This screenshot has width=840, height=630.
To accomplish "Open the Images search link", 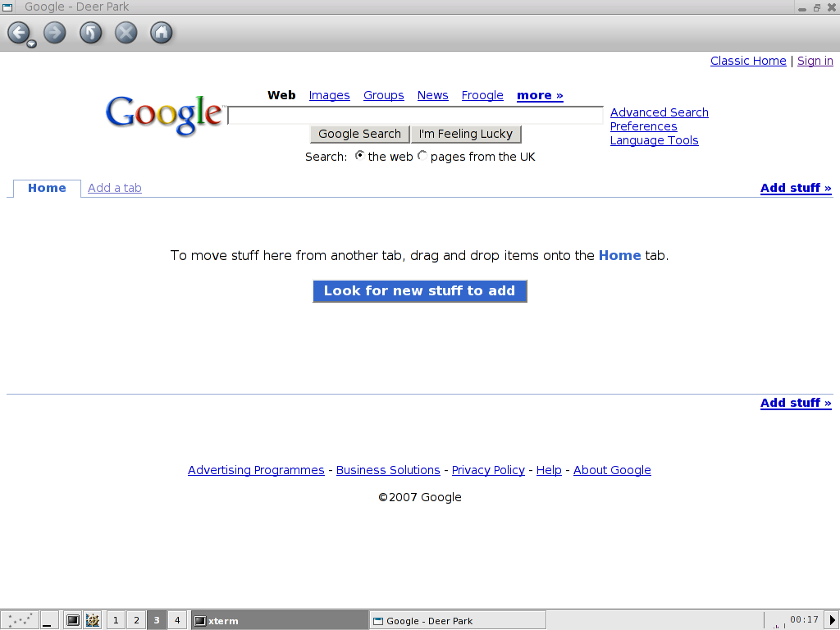I will click(329, 95).
